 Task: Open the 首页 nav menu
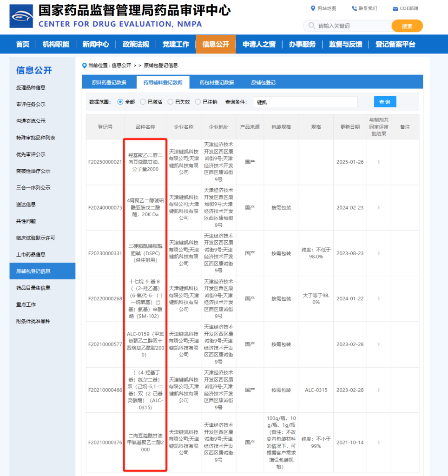tap(23, 44)
